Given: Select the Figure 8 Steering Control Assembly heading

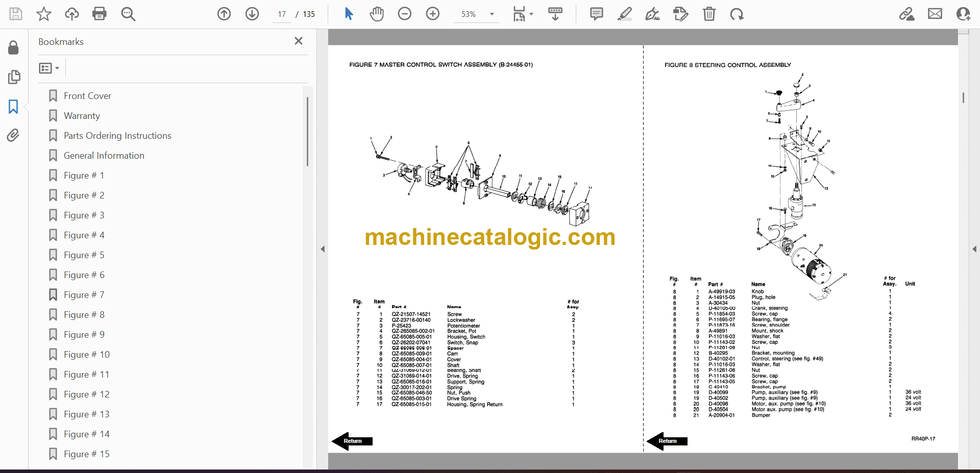Looking at the screenshot, I should coord(728,65).
